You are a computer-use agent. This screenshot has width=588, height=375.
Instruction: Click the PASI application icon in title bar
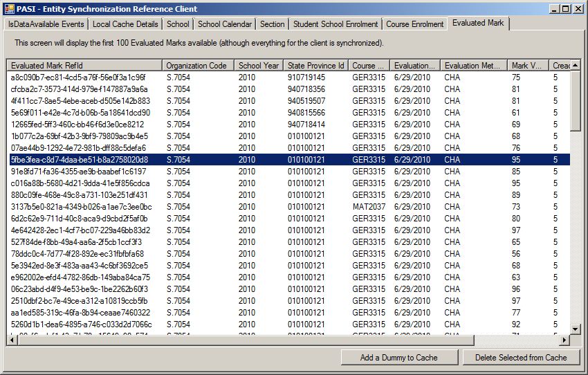9,8
